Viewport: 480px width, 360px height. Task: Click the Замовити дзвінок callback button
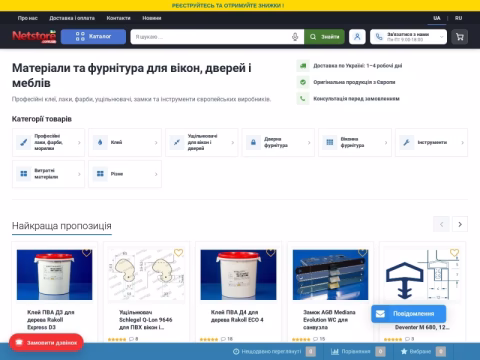coord(46,342)
